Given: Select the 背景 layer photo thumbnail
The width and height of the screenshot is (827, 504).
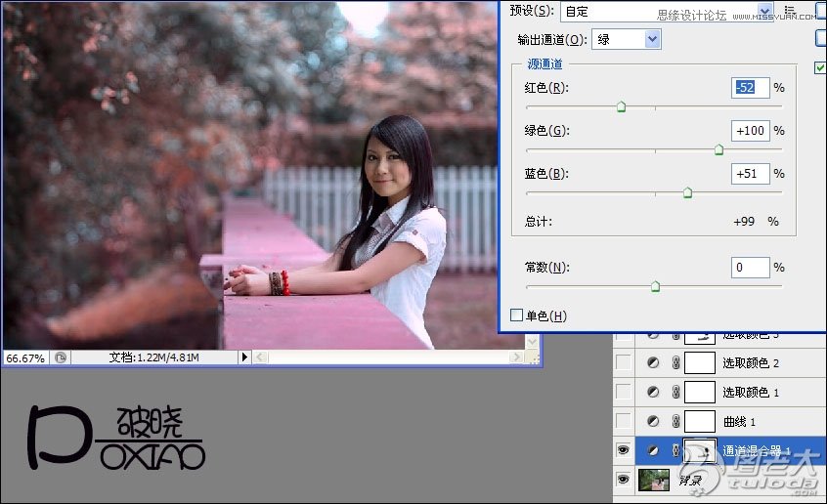Looking at the screenshot, I should click(653, 480).
